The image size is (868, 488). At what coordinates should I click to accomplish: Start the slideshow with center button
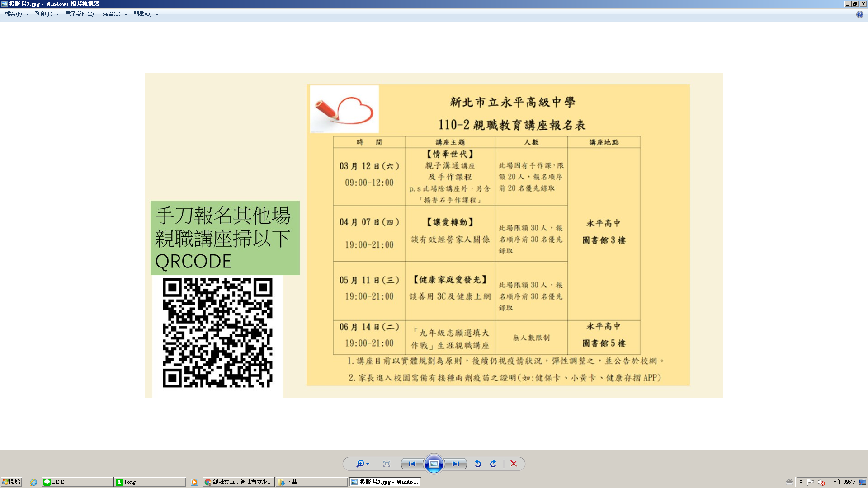(434, 464)
